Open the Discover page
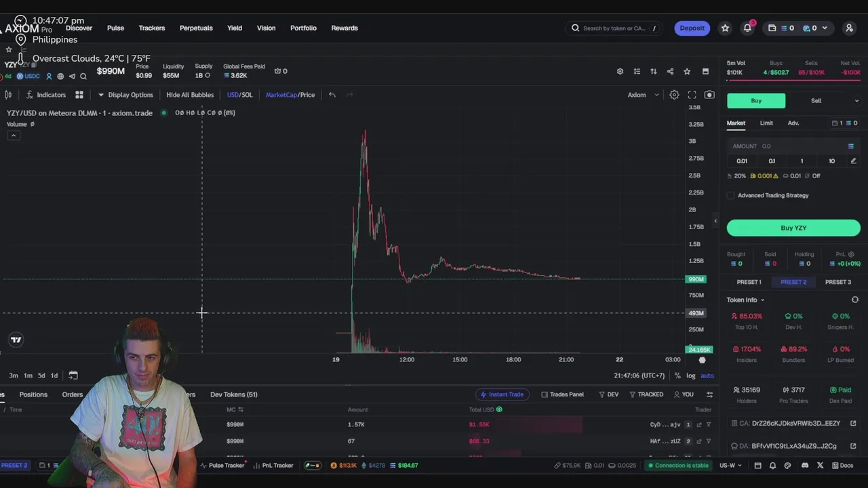 click(79, 28)
